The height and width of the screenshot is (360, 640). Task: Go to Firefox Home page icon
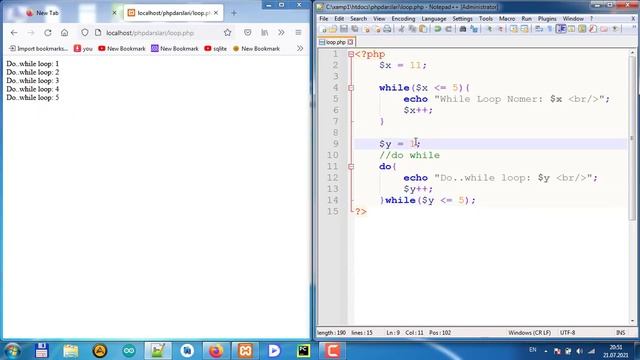pos(64,32)
